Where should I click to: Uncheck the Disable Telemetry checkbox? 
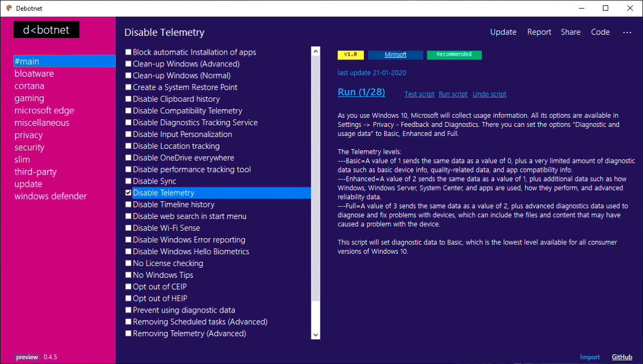pyautogui.click(x=129, y=193)
